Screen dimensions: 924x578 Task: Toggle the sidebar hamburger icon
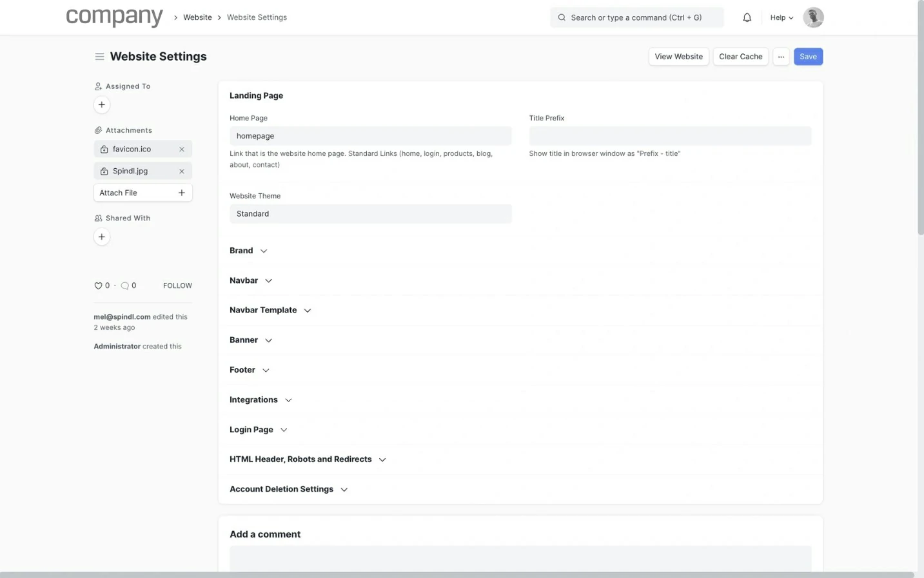pos(99,57)
